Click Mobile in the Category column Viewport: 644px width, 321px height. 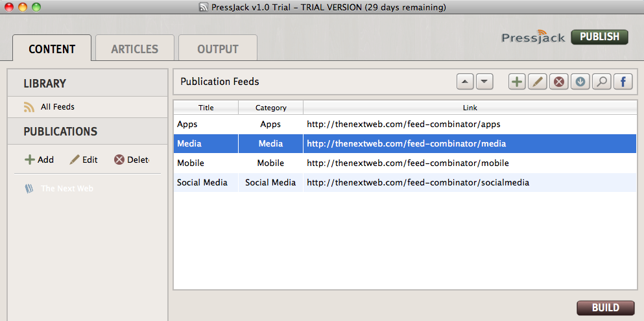(270, 163)
